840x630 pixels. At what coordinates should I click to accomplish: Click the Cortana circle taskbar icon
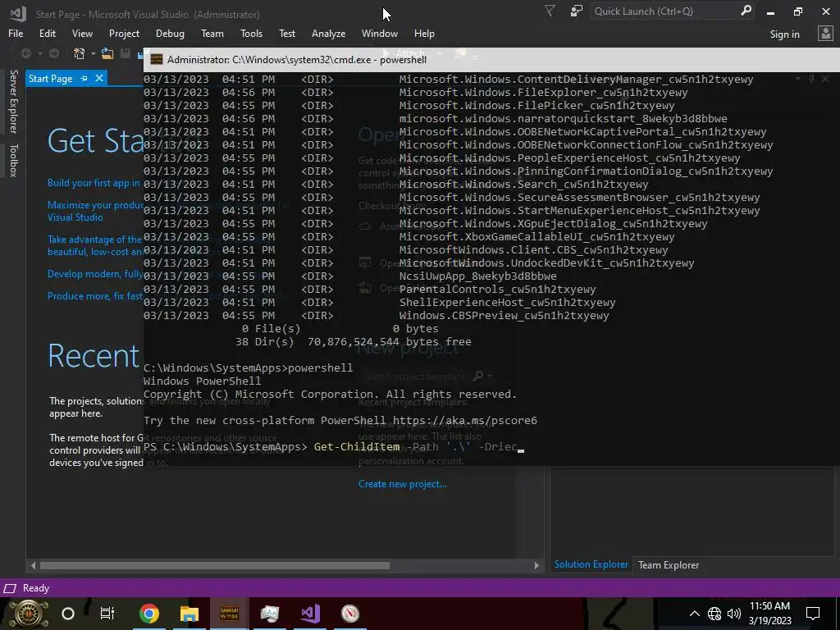point(68,614)
